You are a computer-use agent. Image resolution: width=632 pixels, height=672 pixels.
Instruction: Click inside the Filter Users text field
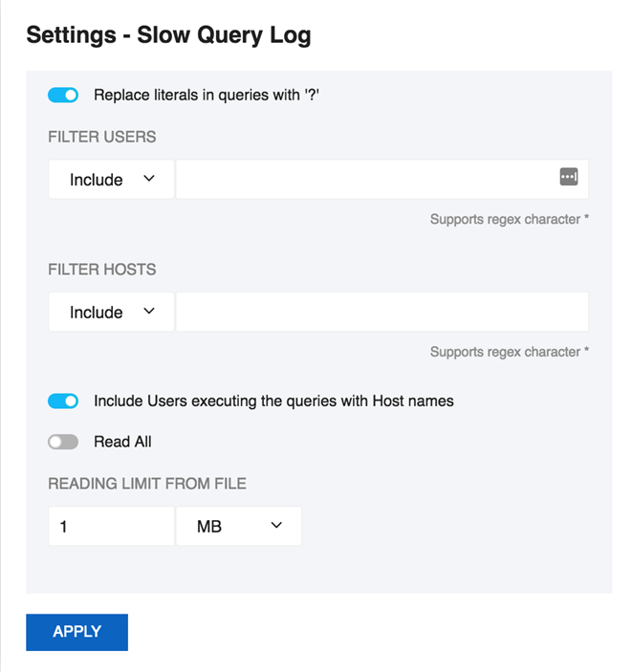tap(363, 180)
